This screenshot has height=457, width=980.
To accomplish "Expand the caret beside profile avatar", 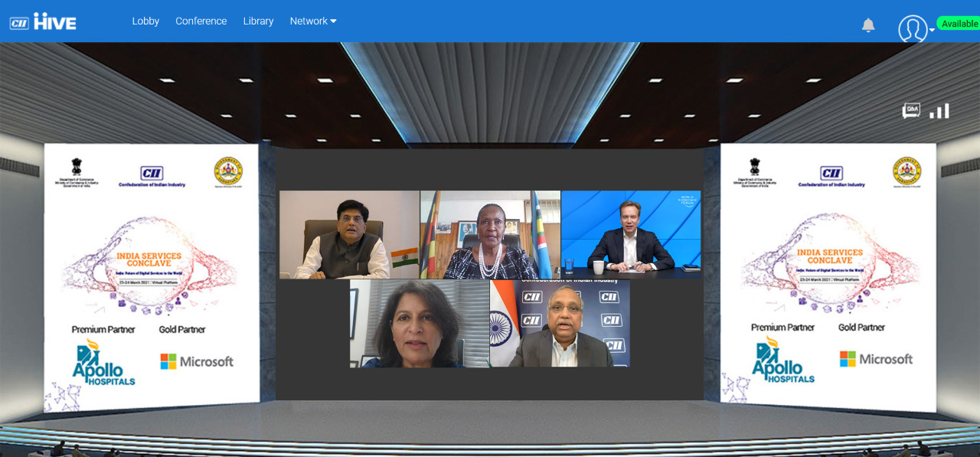I will click(932, 31).
